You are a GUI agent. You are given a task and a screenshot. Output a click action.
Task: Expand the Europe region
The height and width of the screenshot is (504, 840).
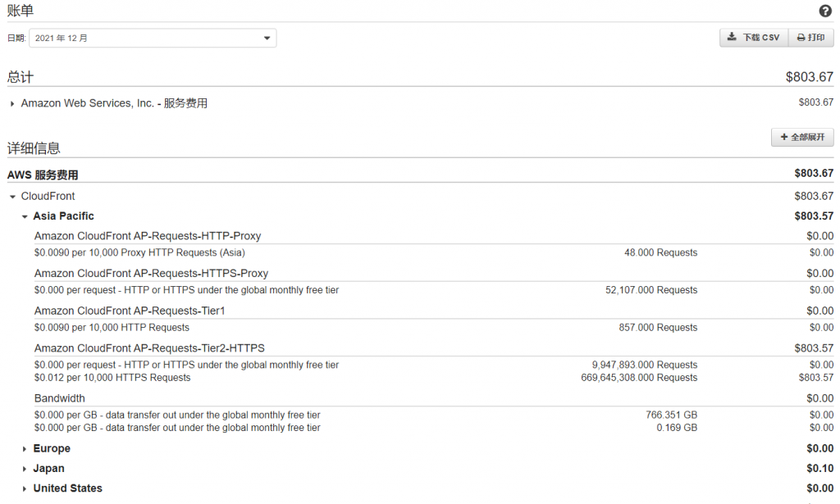pos(24,449)
